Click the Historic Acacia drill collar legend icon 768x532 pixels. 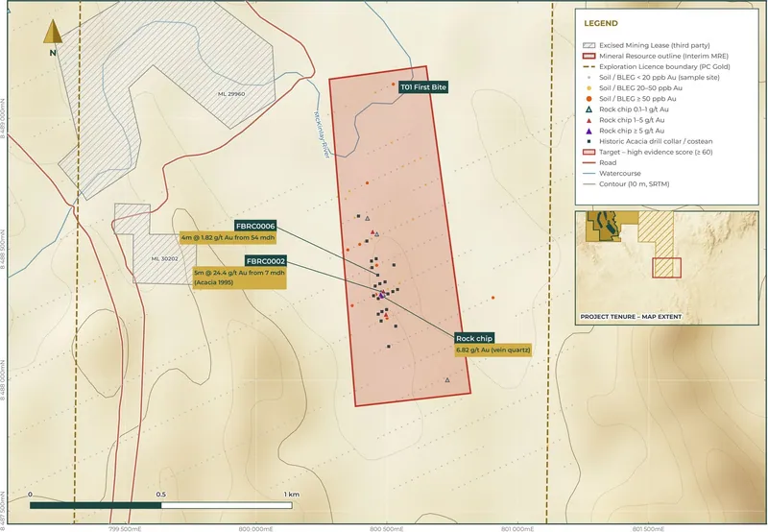(588, 141)
